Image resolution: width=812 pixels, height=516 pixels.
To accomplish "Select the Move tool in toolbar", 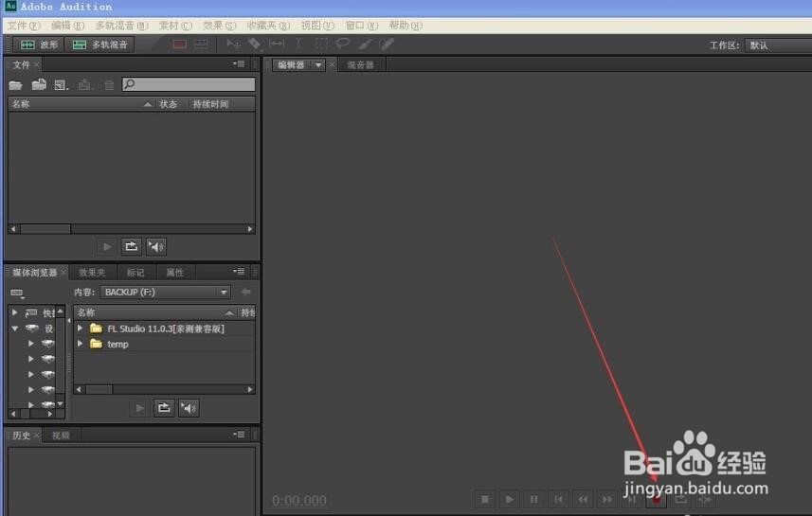I will click(x=233, y=44).
